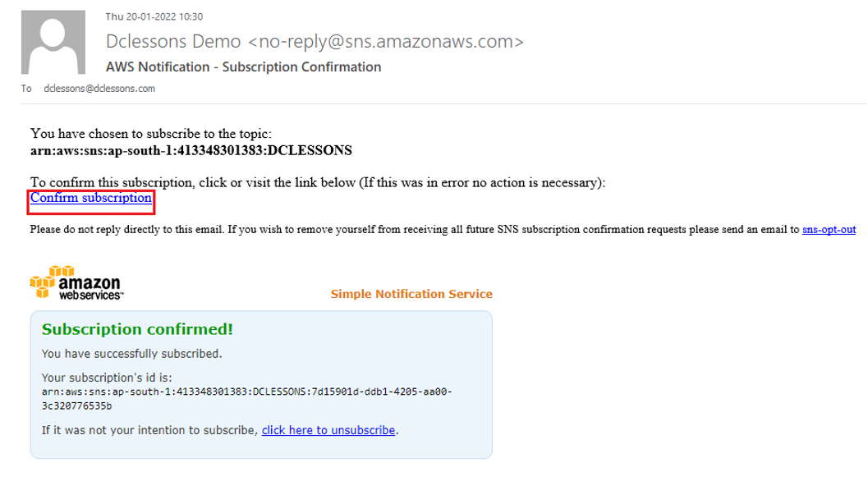
Task: Click the no-reply@sns.amazonaws.com sender address
Action: pos(386,42)
